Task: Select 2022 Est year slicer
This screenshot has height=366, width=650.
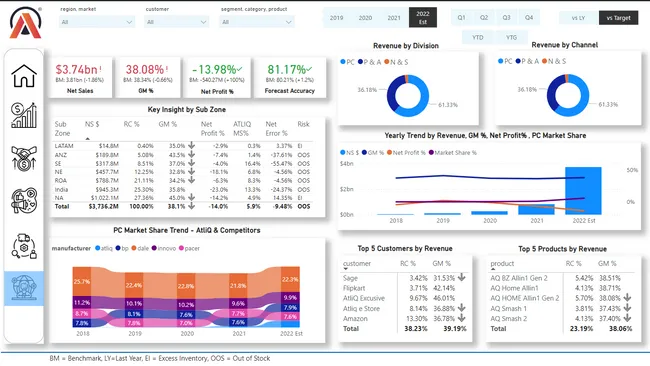Action: tap(423, 18)
